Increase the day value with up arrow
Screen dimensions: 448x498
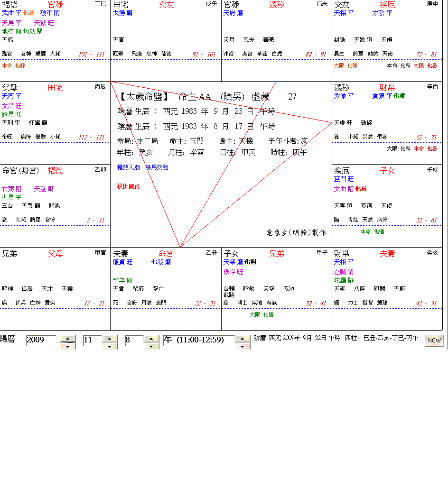(x=151, y=338)
